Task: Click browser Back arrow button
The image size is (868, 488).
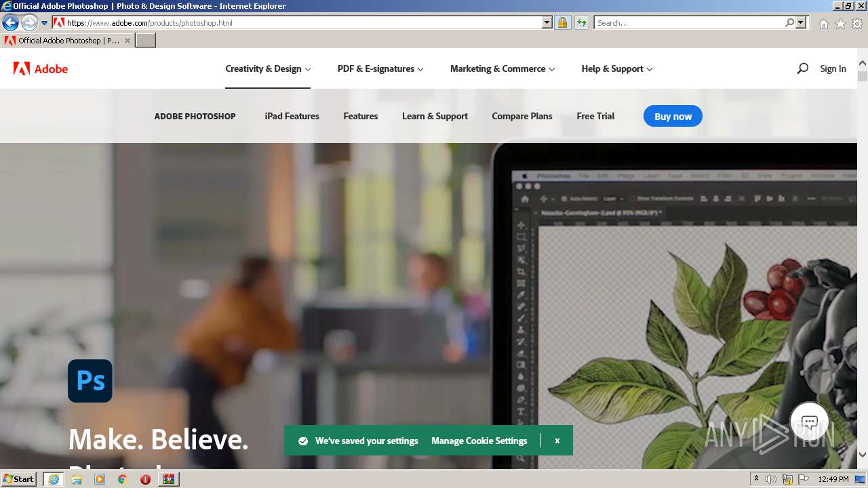Action: click(x=10, y=23)
